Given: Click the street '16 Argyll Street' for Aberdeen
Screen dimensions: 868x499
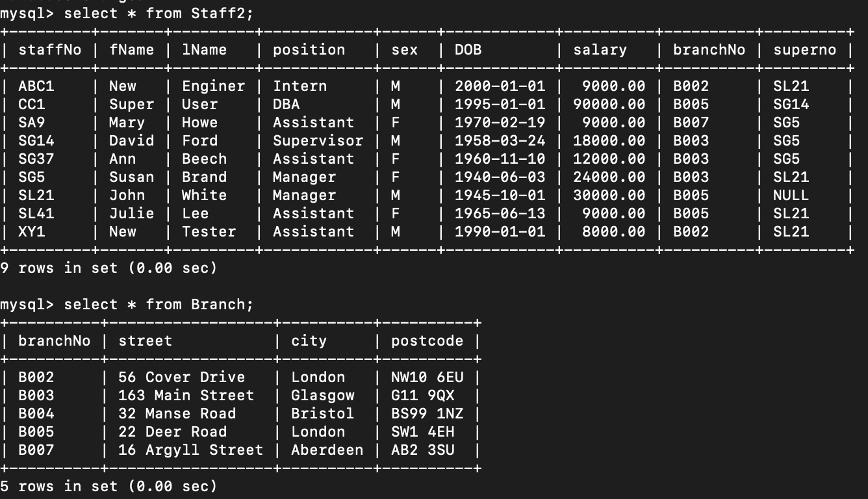Looking at the screenshot, I should point(188,450).
